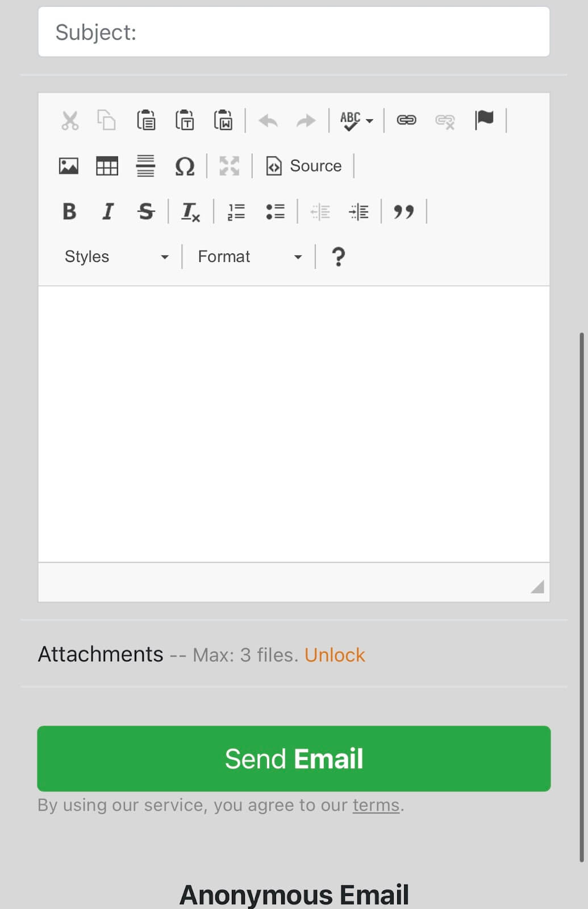Open the Insert Link dialog
Image resolution: width=588 pixels, height=909 pixels.
pos(406,120)
